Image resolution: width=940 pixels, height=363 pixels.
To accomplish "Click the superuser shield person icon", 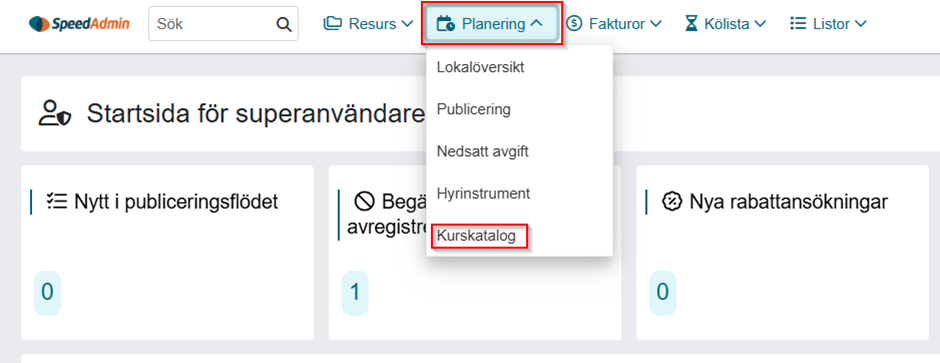I will pyautogui.click(x=55, y=113).
